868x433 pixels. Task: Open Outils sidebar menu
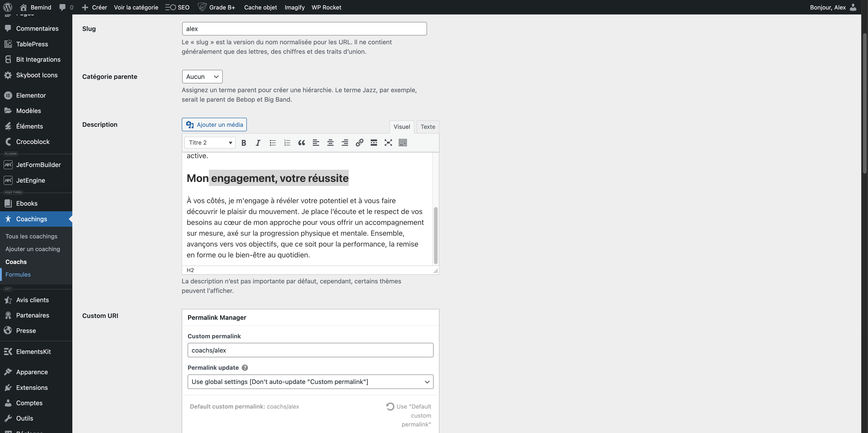click(36, 418)
